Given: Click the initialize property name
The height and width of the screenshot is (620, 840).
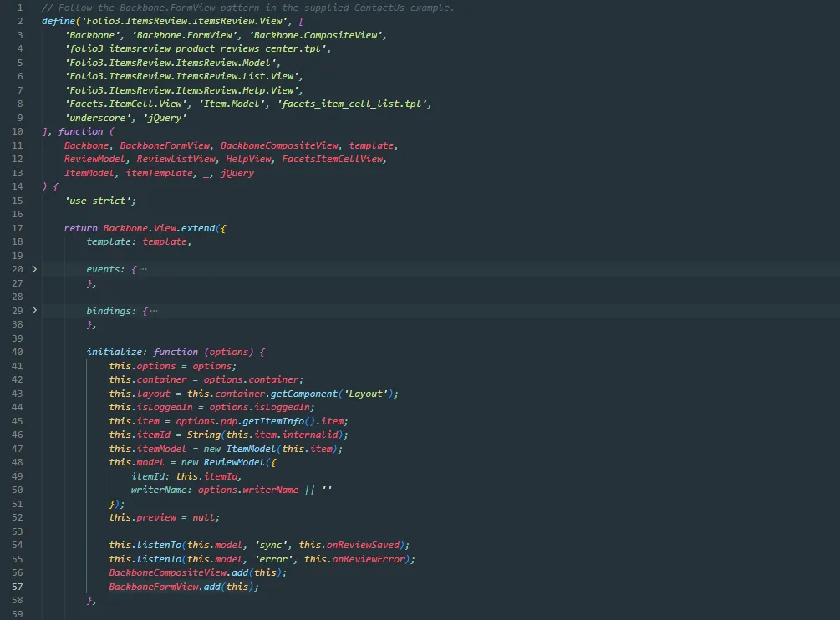Looking at the screenshot, I should [x=115, y=352].
